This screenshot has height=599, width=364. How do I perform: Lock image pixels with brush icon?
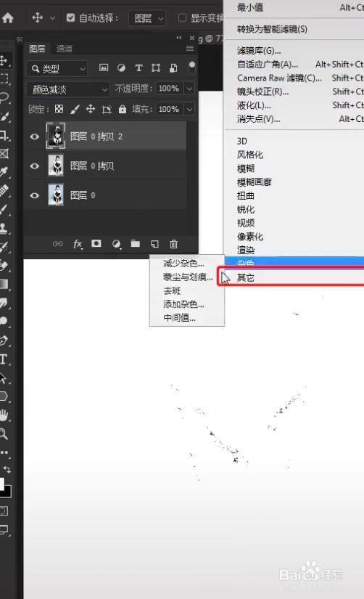(75, 109)
